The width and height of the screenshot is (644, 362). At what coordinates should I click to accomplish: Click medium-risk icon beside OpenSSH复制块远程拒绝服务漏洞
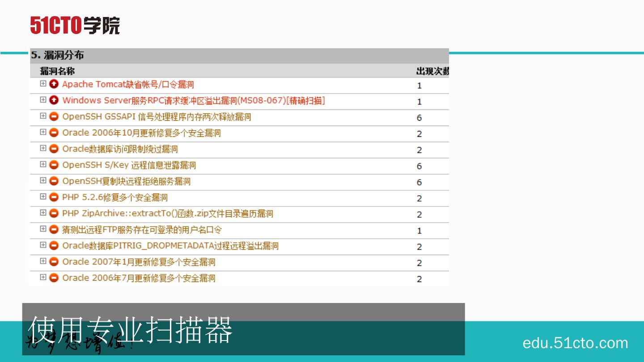pyautogui.click(x=54, y=181)
